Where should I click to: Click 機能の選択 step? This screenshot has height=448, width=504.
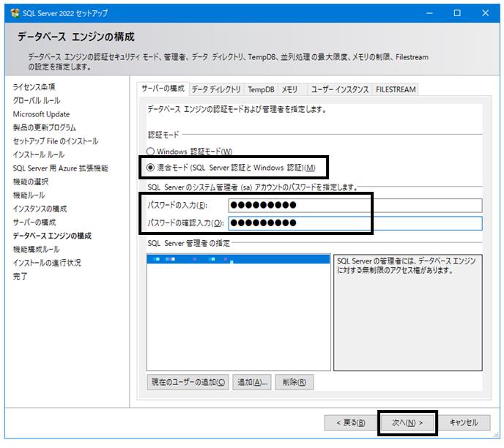click(x=31, y=182)
